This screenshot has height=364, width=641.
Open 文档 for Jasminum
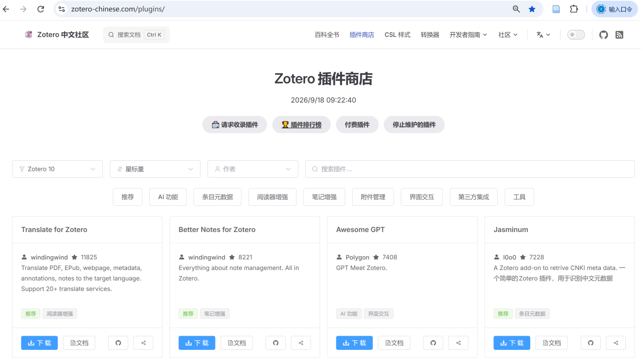point(551,343)
